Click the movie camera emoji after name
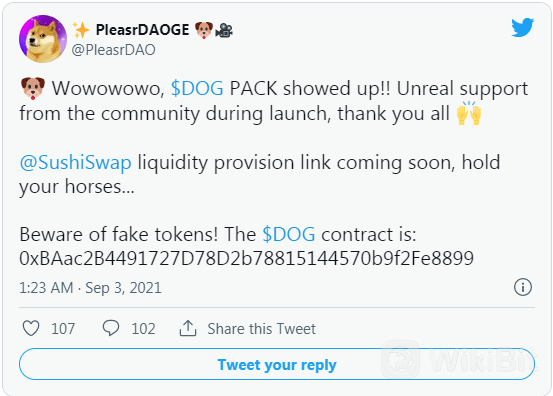The height and width of the screenshot is (396, 553). [x=224, y=30]
